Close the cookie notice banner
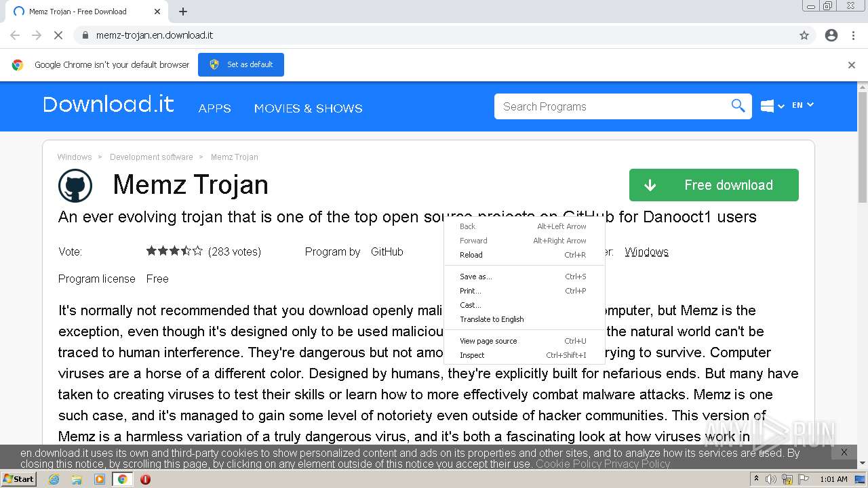Screen dimensions: 868x488 [844, 452]
